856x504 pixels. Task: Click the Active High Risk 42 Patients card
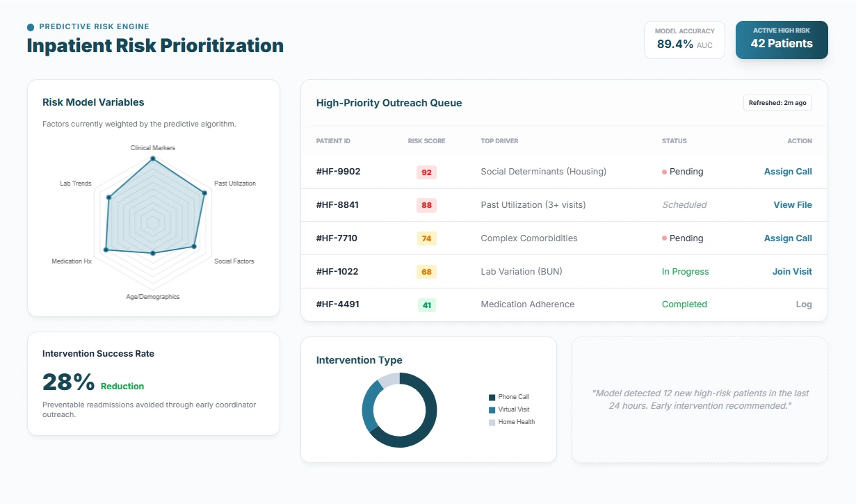pyautogui.click(x=781, y=40)
